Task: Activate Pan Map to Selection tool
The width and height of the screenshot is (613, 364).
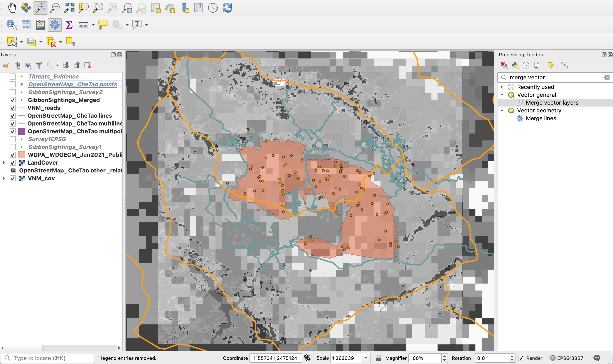Action: [26, 8]
